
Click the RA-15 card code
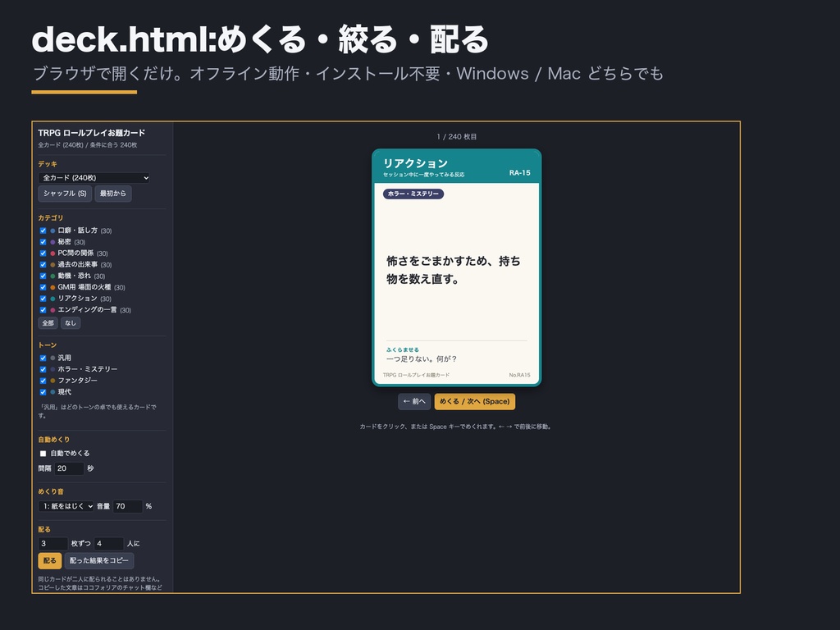pyautogui.click(x=519, y=172)
